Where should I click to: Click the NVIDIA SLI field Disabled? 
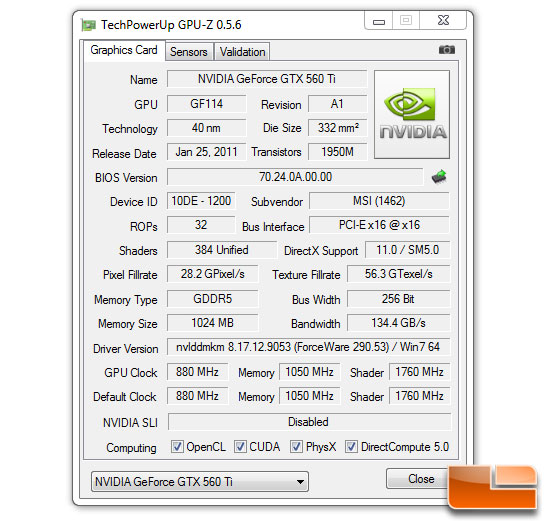click(x=309, y=422)
